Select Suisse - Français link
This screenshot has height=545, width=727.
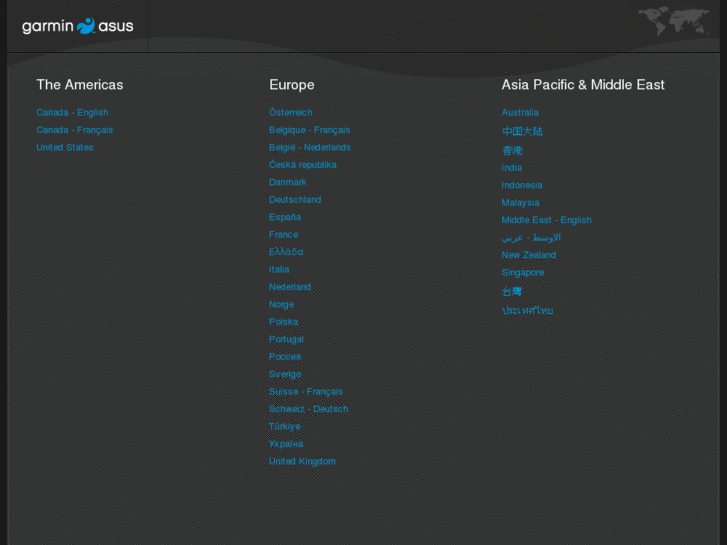click(306, 391)
